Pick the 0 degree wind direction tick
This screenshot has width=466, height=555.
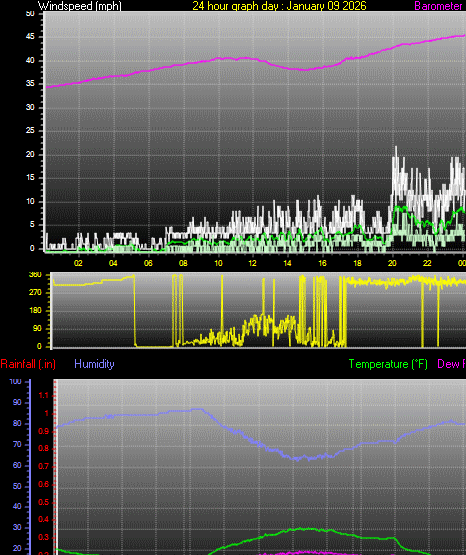(39, 346)
